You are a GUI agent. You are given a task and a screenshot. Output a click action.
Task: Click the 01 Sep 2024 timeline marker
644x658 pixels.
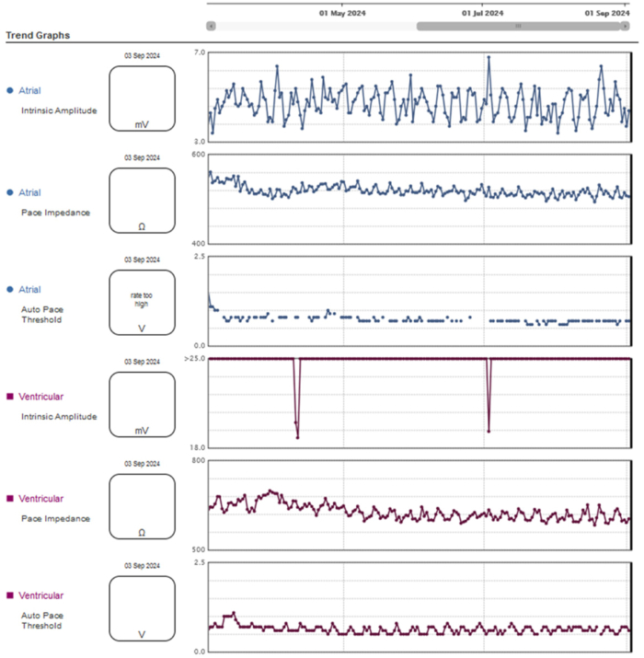[607, 14]
